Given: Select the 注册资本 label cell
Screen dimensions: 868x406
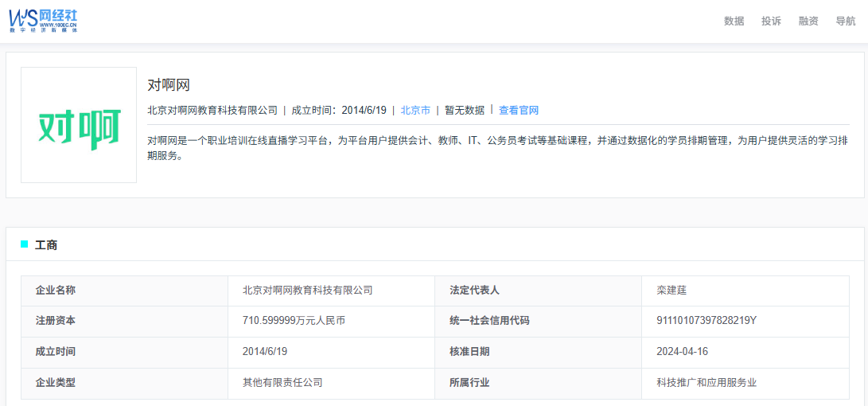Looking at the screenshot, I should (x=124, y=322).
